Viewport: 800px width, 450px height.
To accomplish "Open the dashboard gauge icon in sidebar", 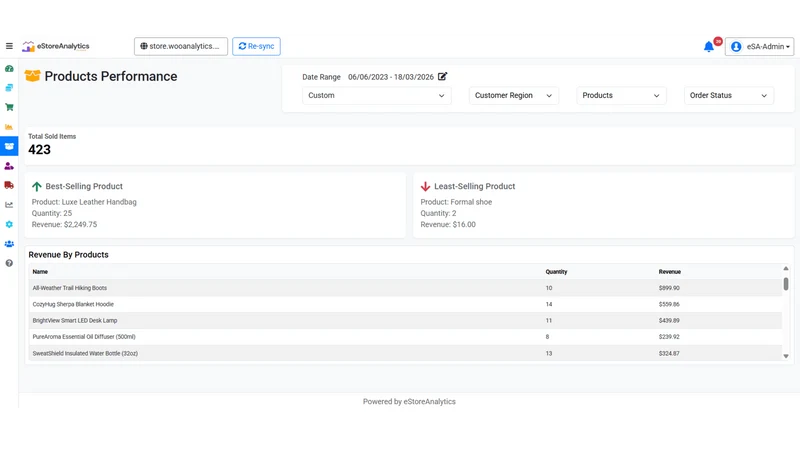I will pyautogui.click(x=9, y=68).
